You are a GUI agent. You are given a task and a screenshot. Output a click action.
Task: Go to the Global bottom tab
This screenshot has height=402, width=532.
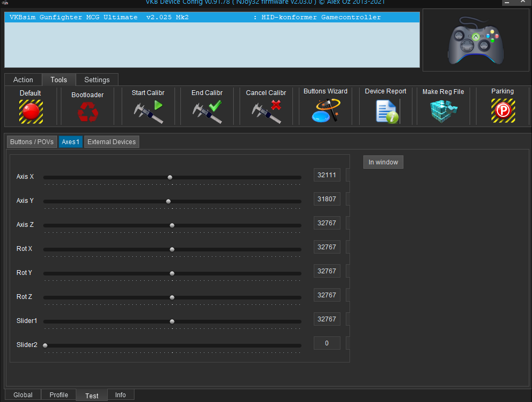point(23,395)
